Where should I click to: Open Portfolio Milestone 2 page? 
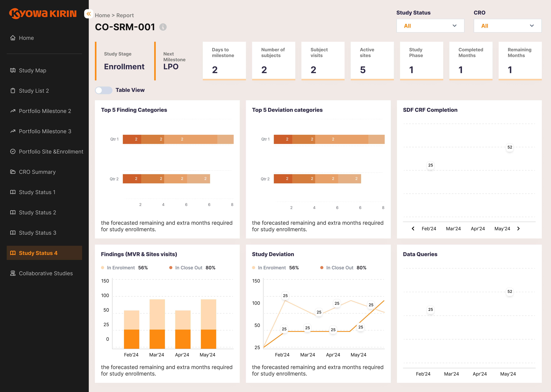tap(44, 111)
